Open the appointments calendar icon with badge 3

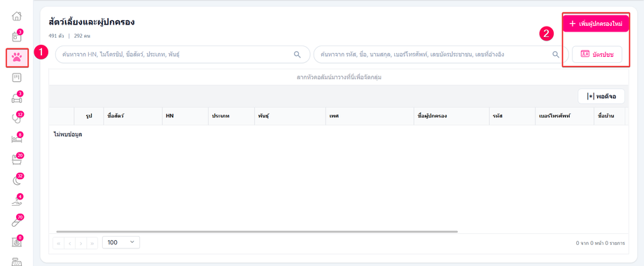point(17,36)
